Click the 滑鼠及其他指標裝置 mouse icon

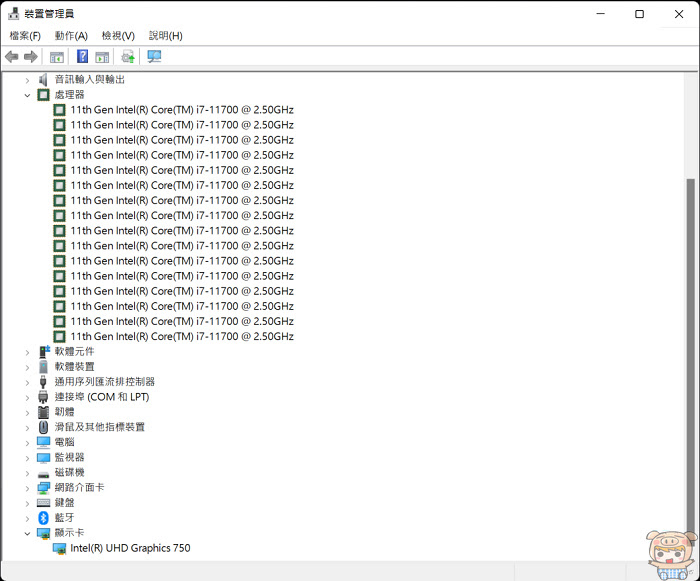click(43, 427)
